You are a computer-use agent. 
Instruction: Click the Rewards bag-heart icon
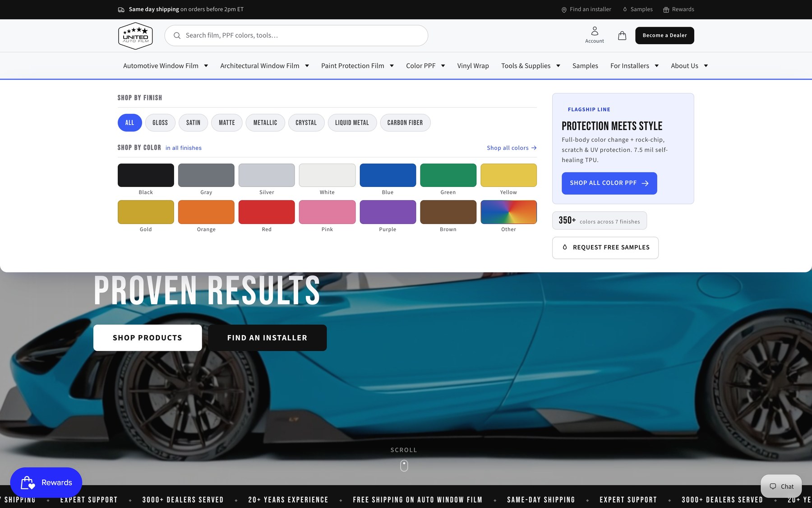coord(28,483)
